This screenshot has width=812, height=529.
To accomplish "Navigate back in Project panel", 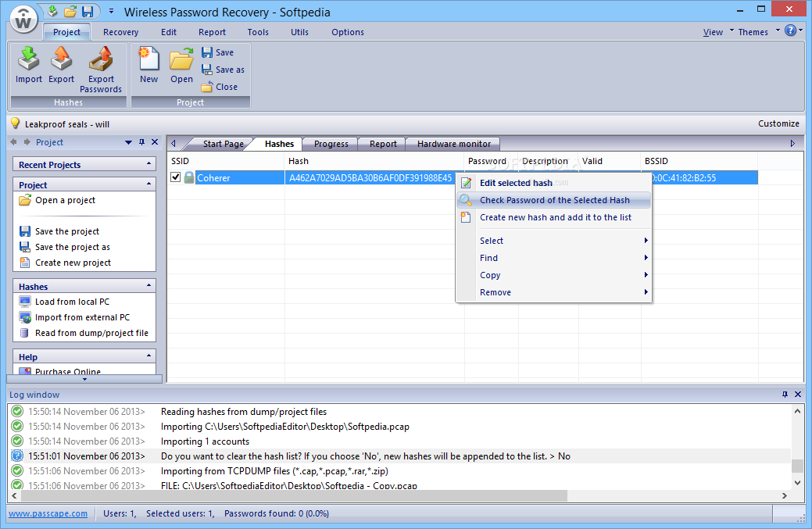I will point(14,142).
